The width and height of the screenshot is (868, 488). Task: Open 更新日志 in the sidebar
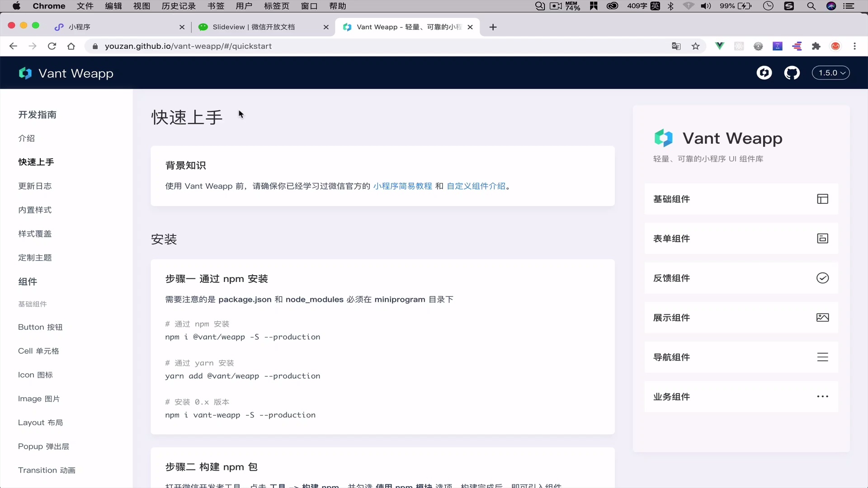35,186
